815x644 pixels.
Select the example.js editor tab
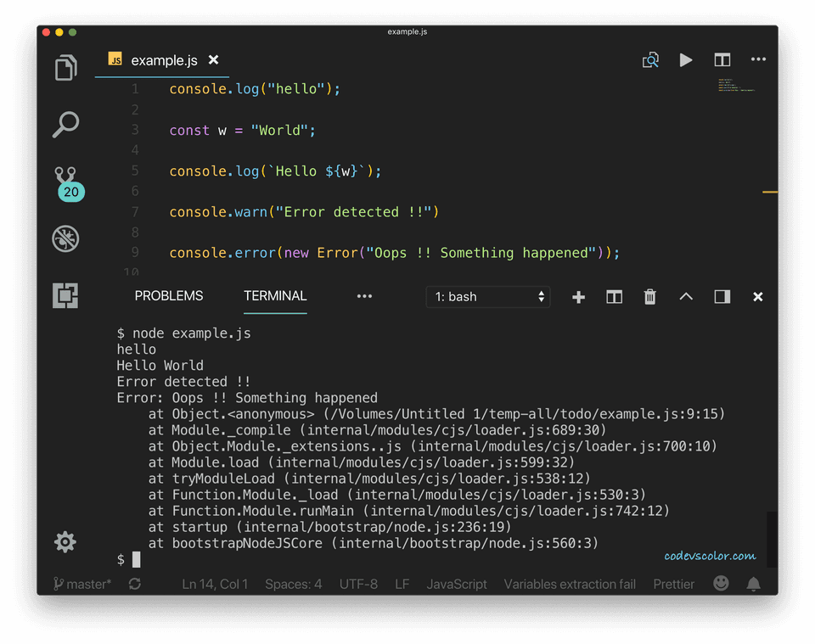pyautogui.click(x=164, y=59)
